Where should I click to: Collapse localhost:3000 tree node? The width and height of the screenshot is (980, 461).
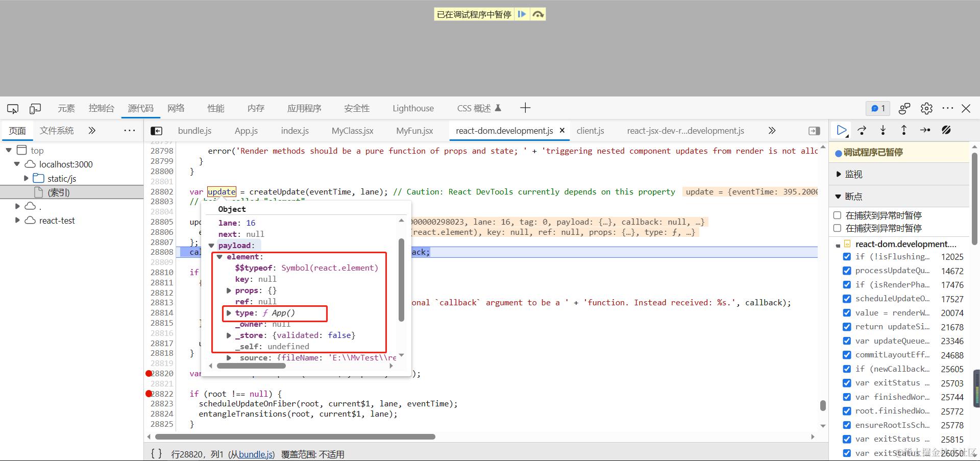tap(17, 164)
